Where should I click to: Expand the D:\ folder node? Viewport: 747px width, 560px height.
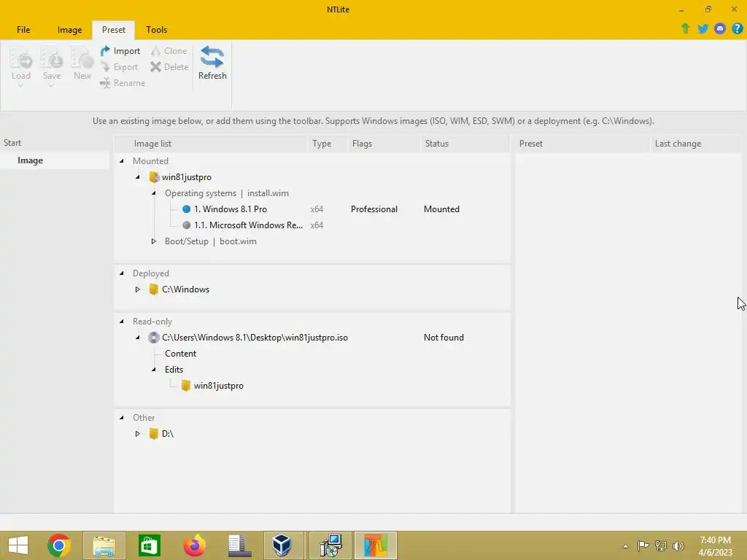click(138, 434)
